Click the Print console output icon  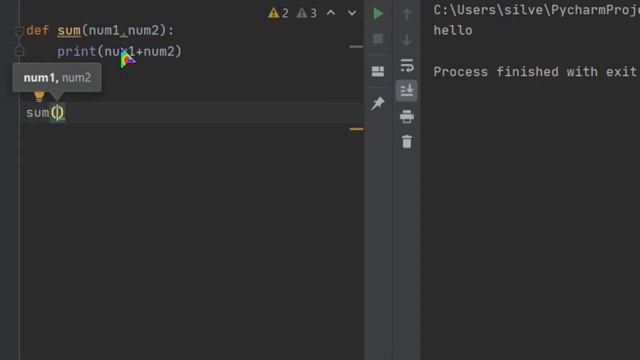click(407, 117)
